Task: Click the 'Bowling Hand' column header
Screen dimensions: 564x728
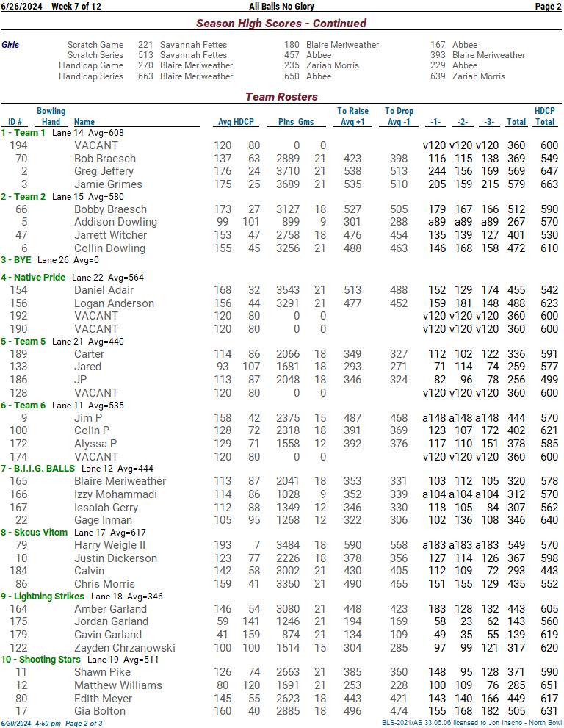Action: (x=51, y=116)
